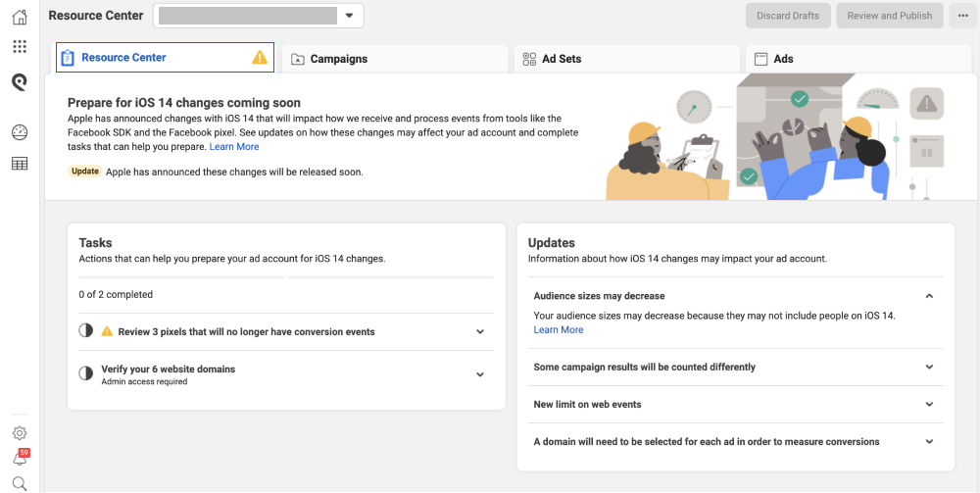
Task: Click the Review and Publish button
Action: pyautogui.click(x=890, y=16)
